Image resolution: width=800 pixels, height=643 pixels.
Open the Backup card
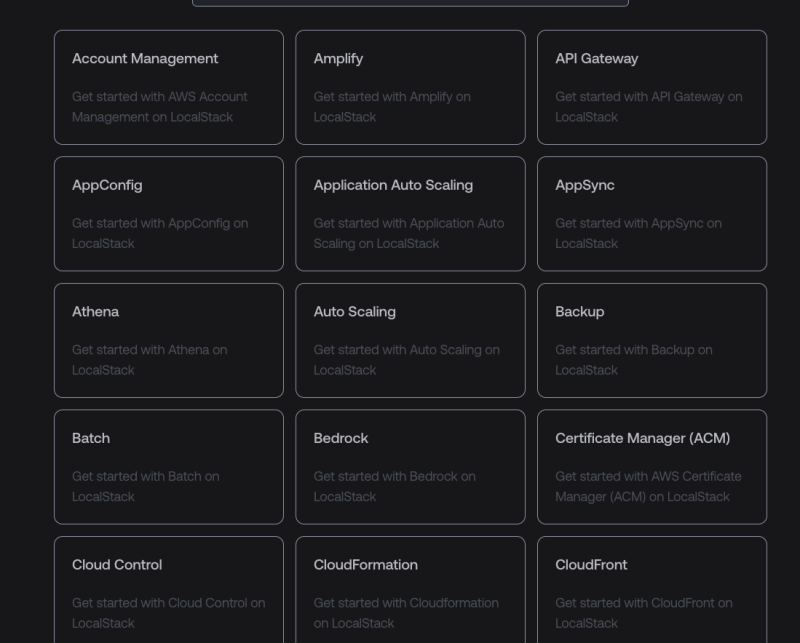(652, 340)
